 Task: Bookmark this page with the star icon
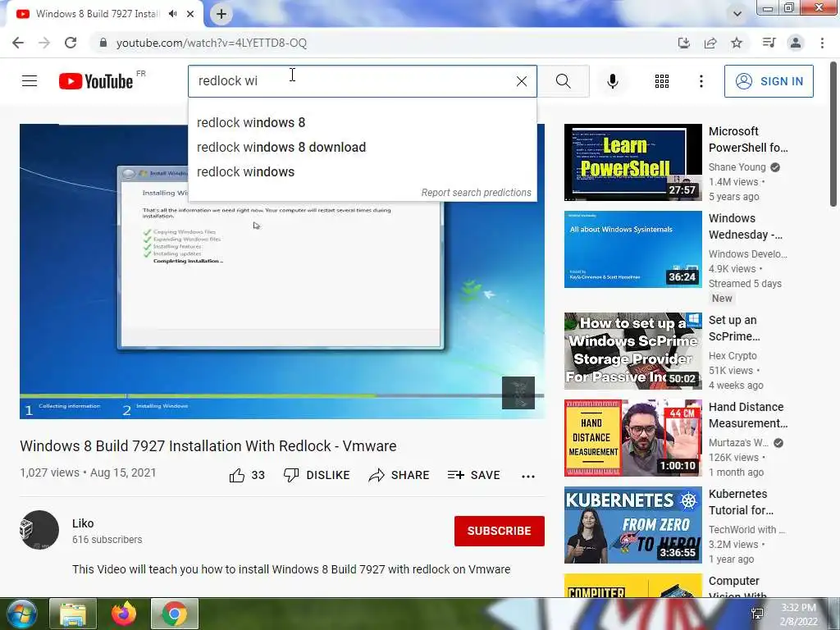pos(737,43)
